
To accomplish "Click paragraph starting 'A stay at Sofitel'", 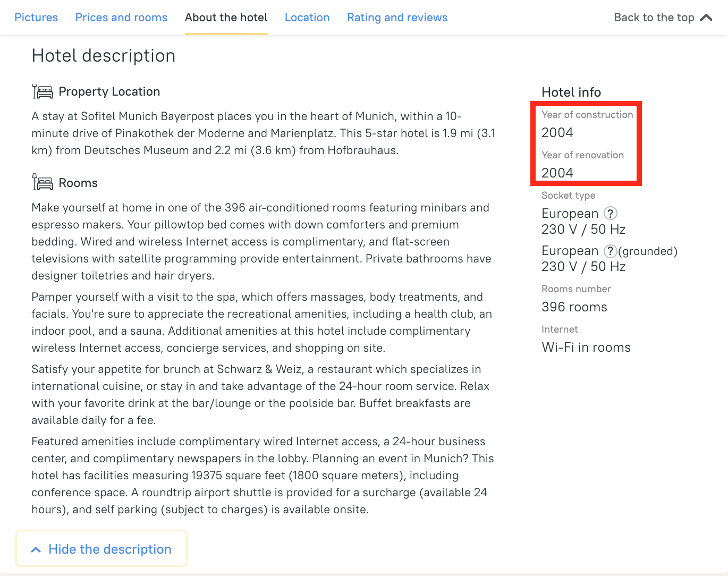I will tap(264, 133).
